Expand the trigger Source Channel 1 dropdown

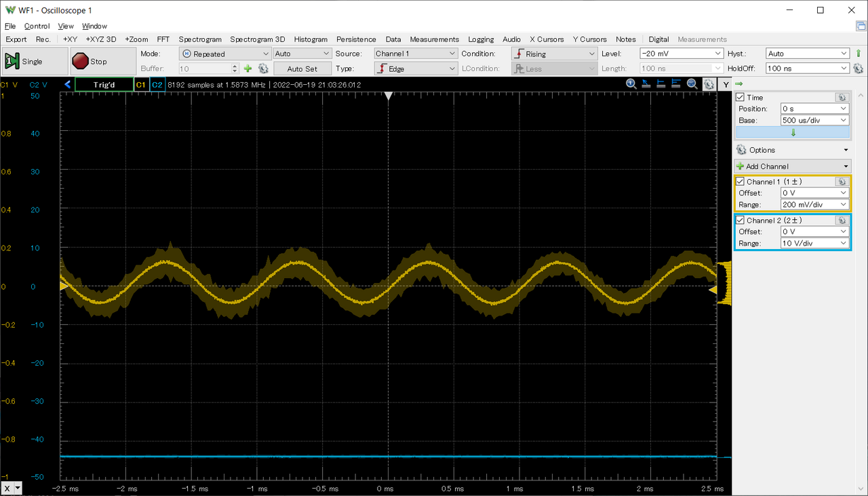416,54
